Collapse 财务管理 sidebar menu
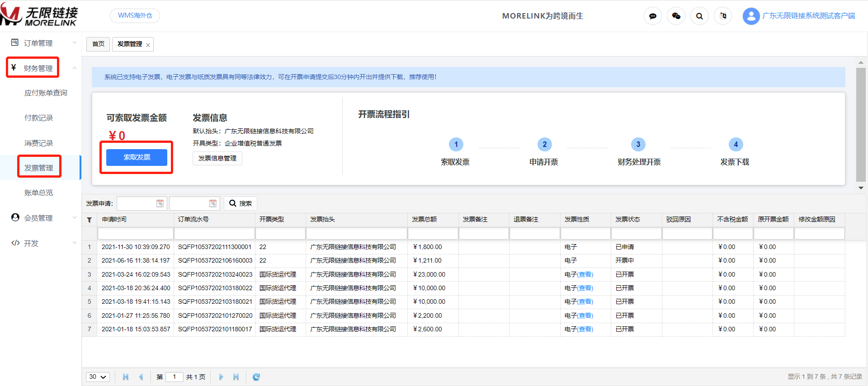Viewport: 868px width, 386px height. tap(41, 68)
